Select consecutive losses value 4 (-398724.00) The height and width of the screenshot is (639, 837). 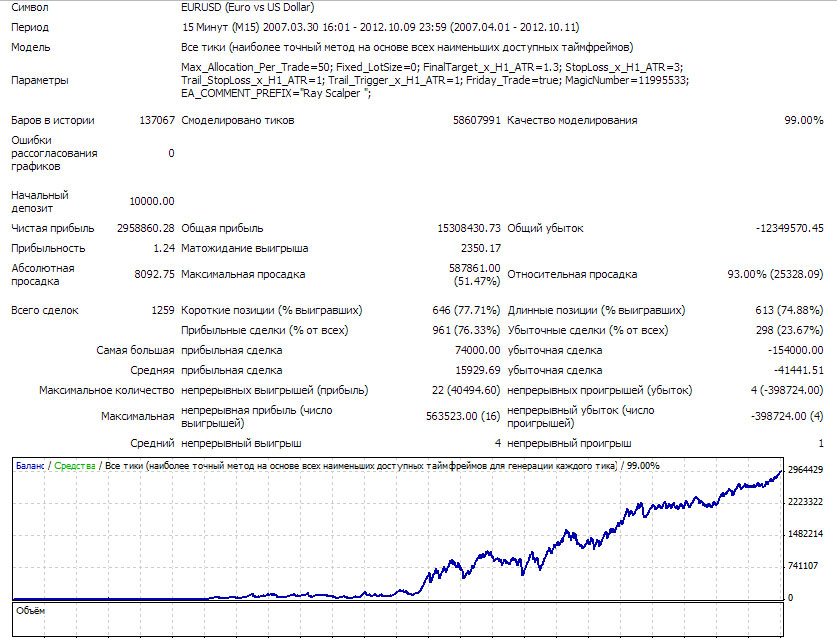click(787, 391)
